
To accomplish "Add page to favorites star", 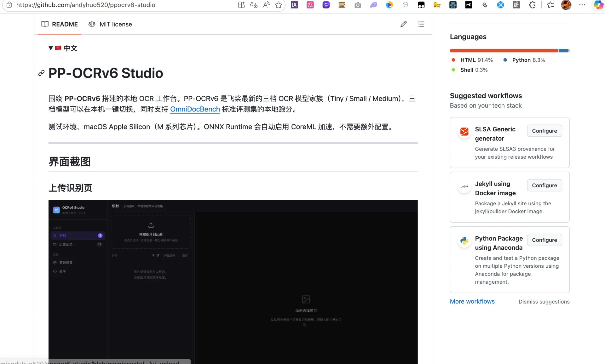I will (279, 5).
